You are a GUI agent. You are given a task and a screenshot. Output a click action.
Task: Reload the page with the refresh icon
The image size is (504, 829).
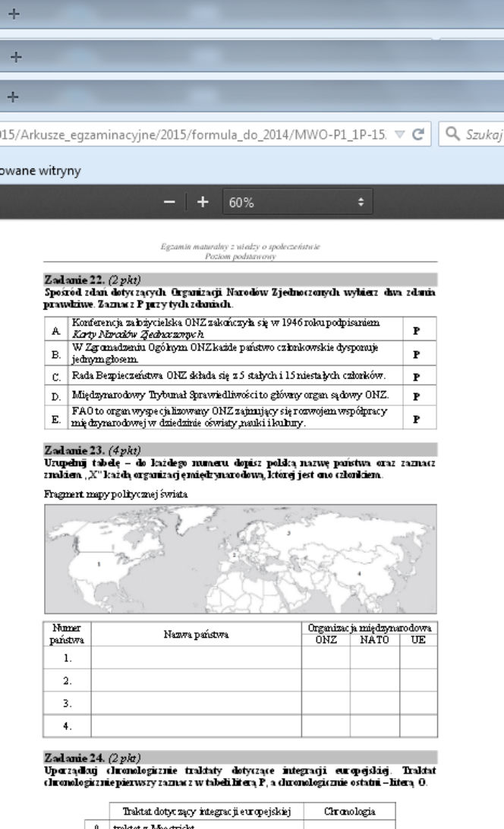[418, 134]
